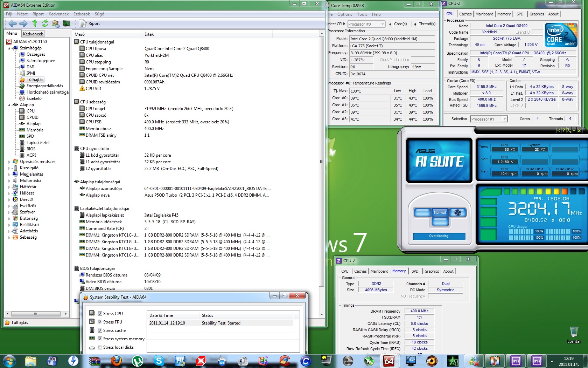Click the Riport button in AIDA64 toolbar
Image resolution: width=588 pixels, height=368 pixels.
pos(90,23)
